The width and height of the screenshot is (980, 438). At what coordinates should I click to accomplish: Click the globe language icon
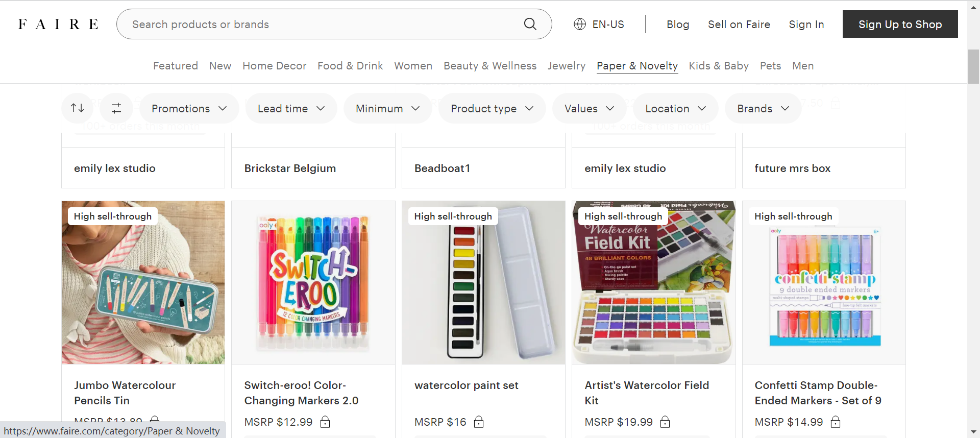[x=580, y=24]
